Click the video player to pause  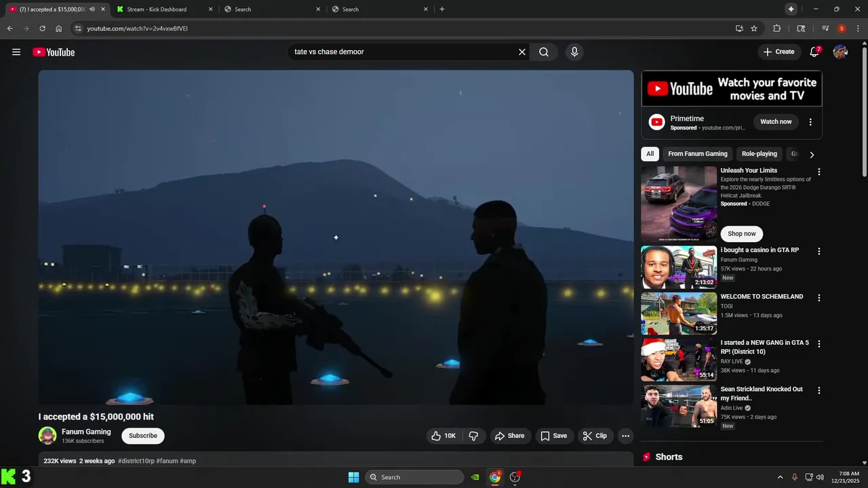pyautogui.click(x=336, y=237)
